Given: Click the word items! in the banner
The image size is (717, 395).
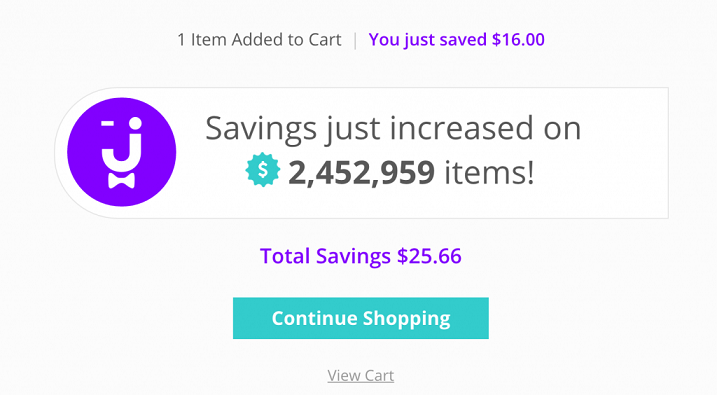Looking at the screenshot, I should pos(489,172).
